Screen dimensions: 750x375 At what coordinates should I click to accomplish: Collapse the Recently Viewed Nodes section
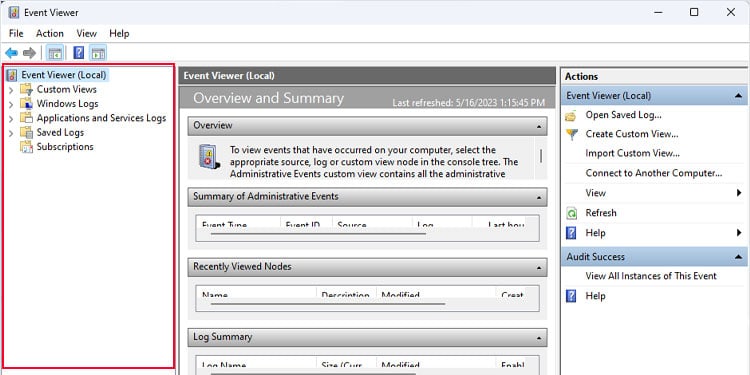coord(539,268)
